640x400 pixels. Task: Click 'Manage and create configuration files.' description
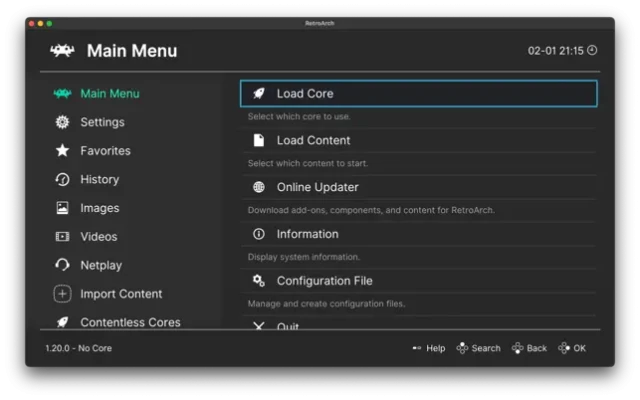click(326, 304)
